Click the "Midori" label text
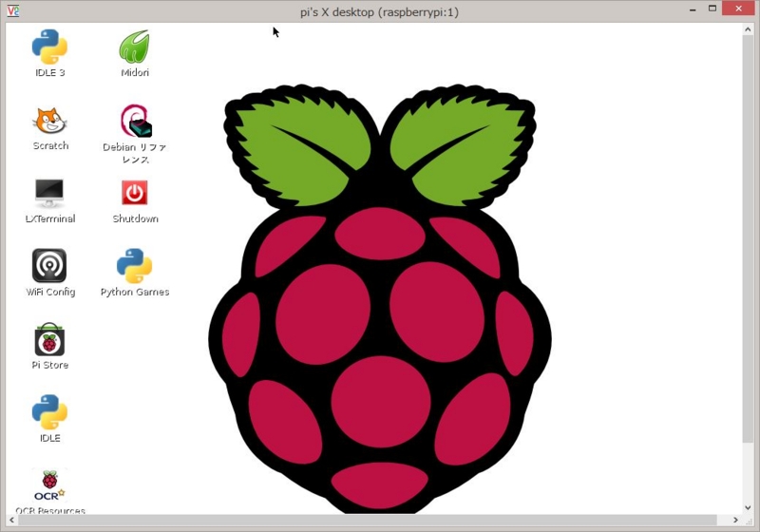Viewport: 760px width, 532px height. (135, 73)
